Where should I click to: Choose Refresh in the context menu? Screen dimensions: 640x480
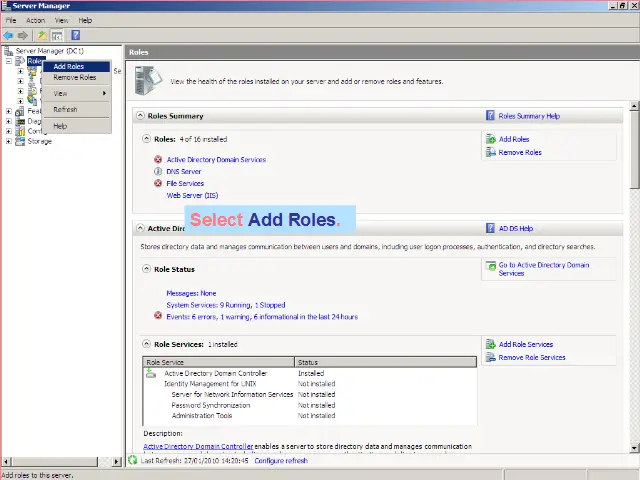(x=76, y=109)
